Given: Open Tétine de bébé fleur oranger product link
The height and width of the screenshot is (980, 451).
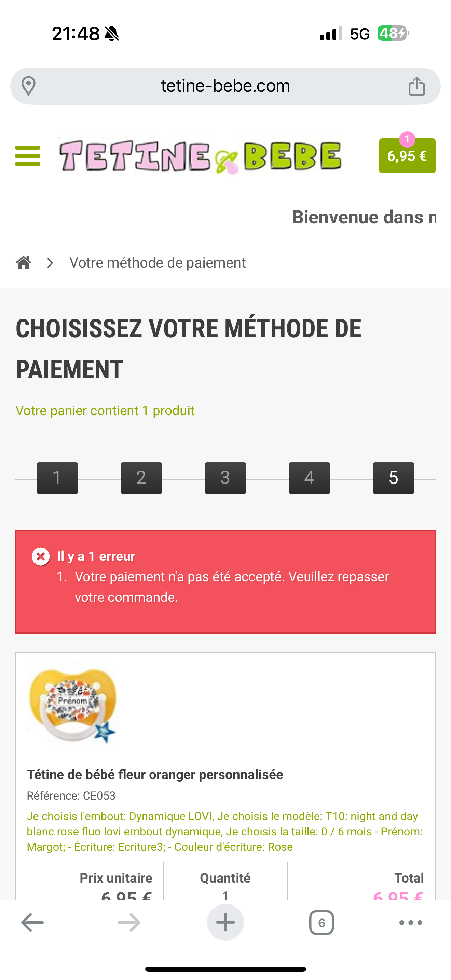Looking at the screenshot, I should (x=155, y=775).
